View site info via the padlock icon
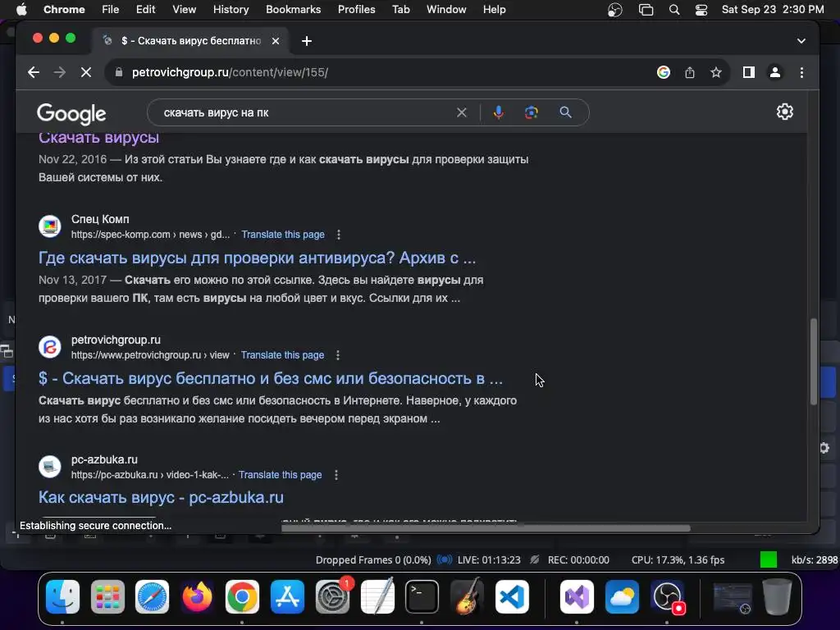 (x=119, y=72)
